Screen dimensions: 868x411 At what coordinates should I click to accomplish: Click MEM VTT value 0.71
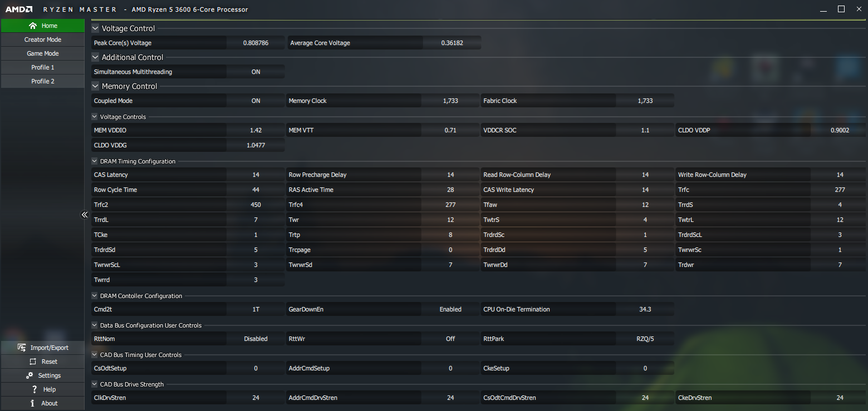tap(450, 130)
